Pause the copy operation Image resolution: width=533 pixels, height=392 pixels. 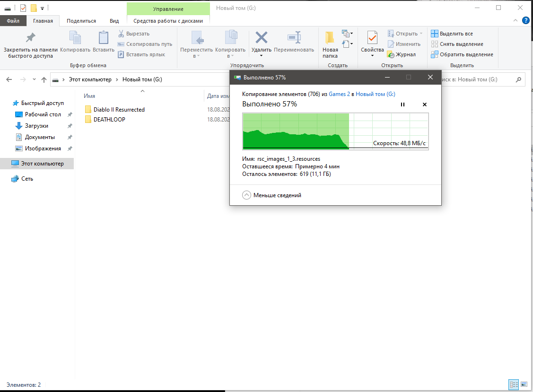[x=402, y=105]
